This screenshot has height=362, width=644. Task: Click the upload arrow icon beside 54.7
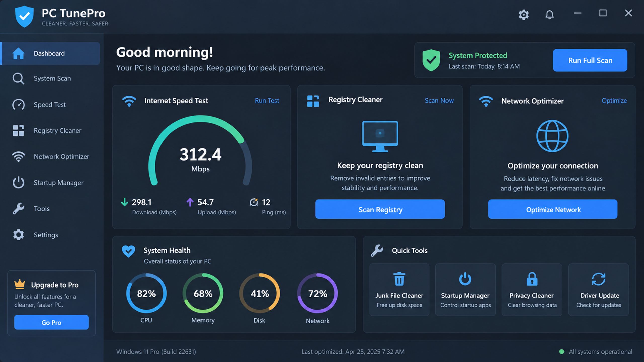click(x=190, y=202)
